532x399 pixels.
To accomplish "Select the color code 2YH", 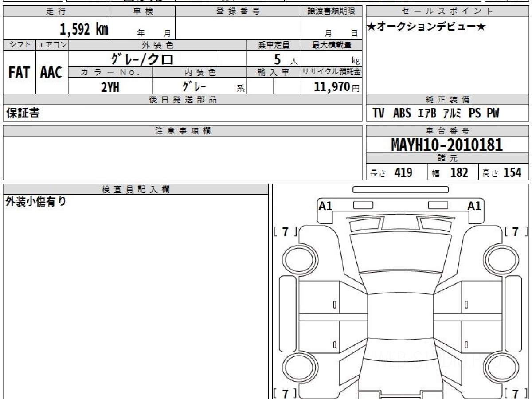I will pyautogui.click(x=110, y=87).
